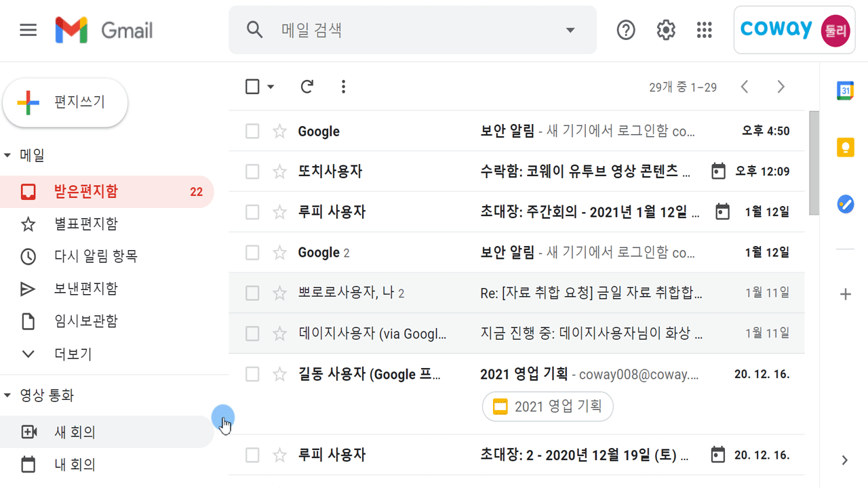868x488 pixels.
Task: Star the 또치사용자 email
Action: pyautogui.click(x=279, y=171)
